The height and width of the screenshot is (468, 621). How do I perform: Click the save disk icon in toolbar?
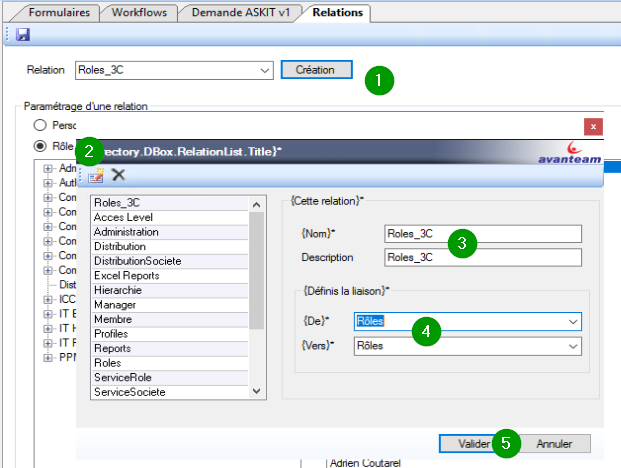click(x=23, y=35)
